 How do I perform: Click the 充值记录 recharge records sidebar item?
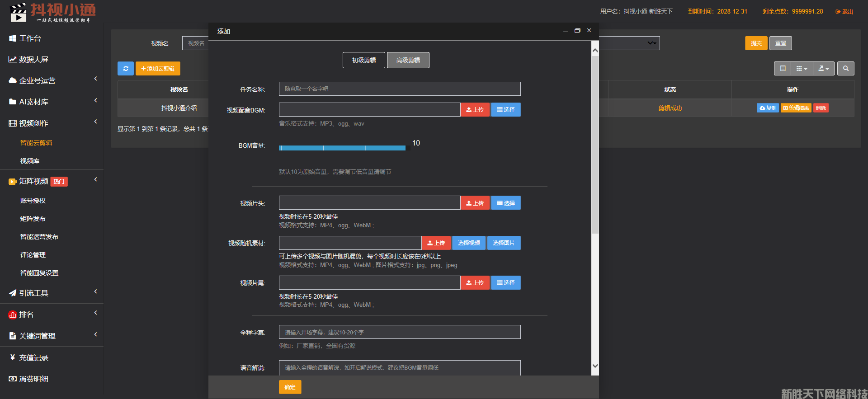(x=33, y=357)
